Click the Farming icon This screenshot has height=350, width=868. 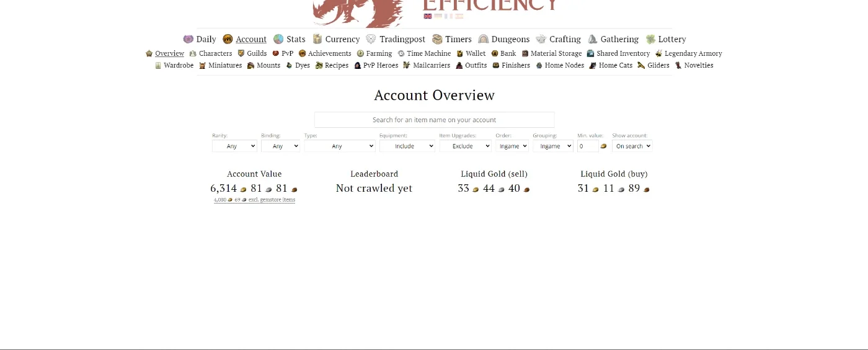pyautogui.click(x=360, y=53)
